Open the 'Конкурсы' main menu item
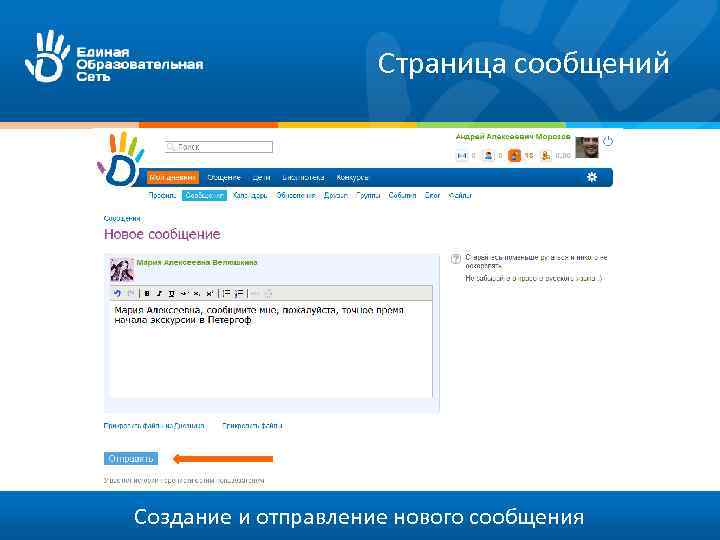The height and width of the screenshot is (540, 720). (x=352, y=178)
